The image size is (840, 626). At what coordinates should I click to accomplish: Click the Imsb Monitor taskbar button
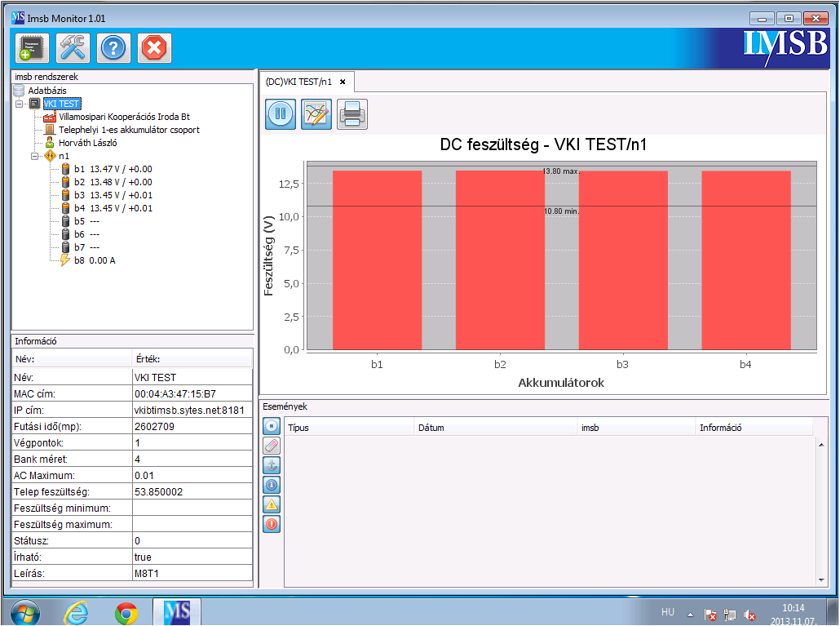pyautogui.click(x=177, y=613)
